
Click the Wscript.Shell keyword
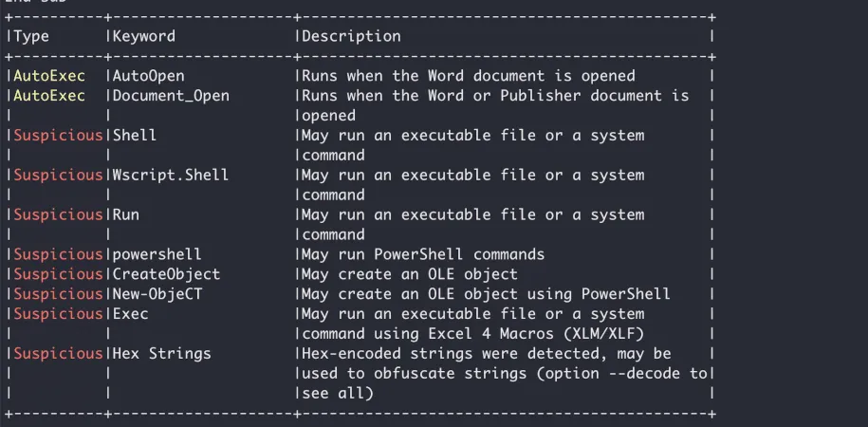(x=171, y=175)
